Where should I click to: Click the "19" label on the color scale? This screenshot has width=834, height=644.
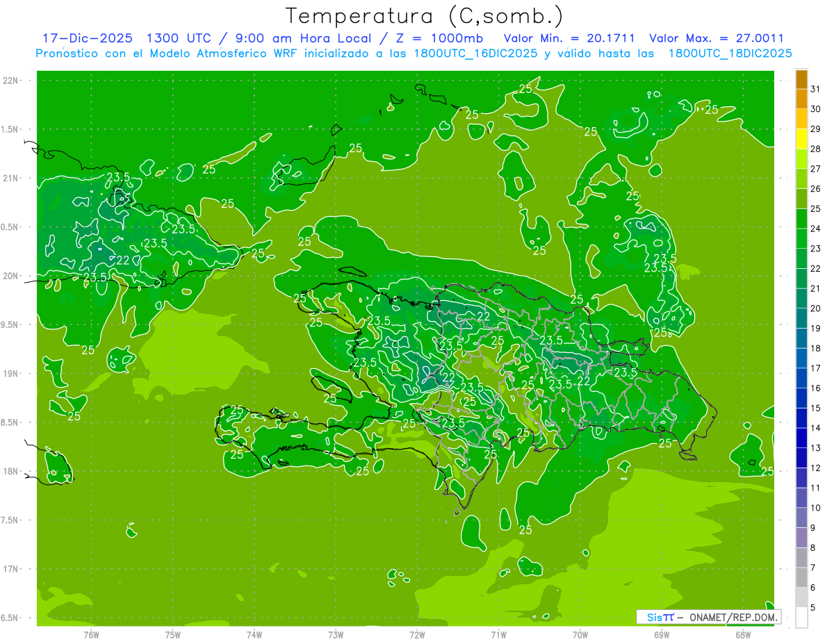click(816, 328)
